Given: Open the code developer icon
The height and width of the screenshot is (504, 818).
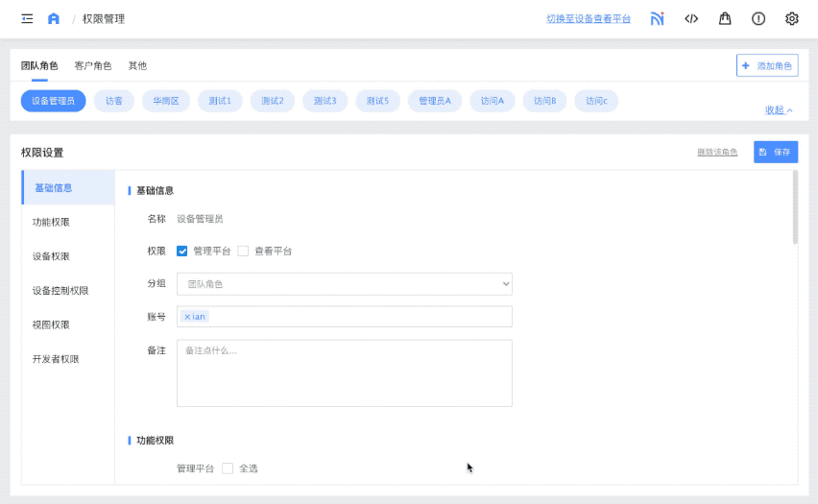Looking at the screenshot, I should point(691,18).
